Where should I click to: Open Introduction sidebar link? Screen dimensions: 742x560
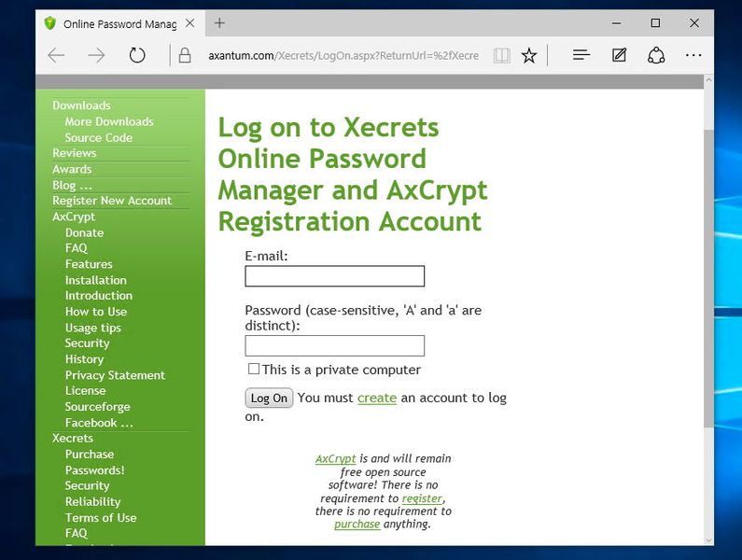coord(98,295)
